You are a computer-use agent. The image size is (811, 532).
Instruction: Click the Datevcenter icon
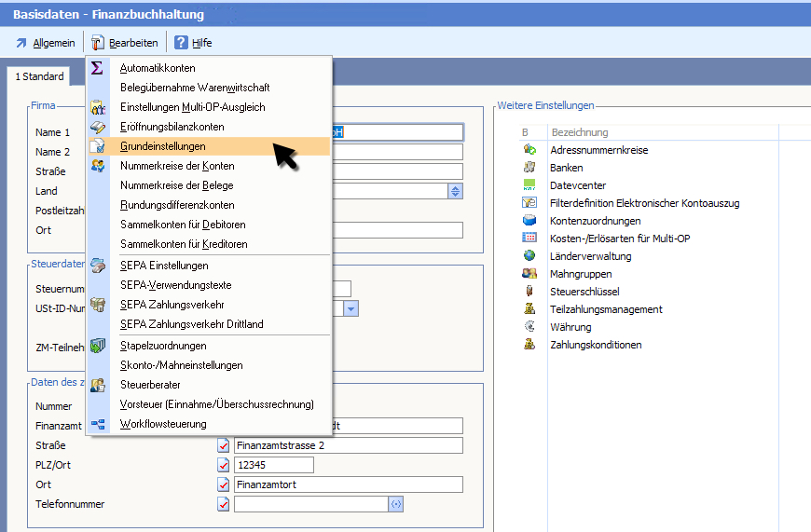pos(529,185)
